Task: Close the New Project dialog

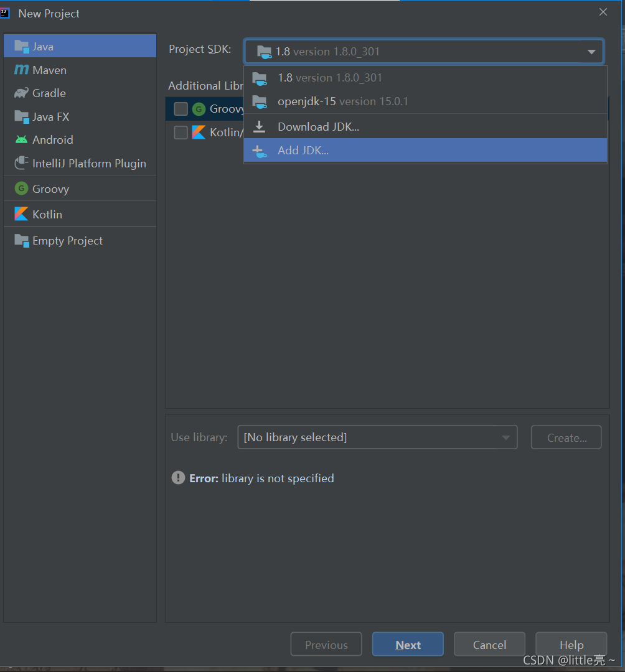Action: (603, 12)
